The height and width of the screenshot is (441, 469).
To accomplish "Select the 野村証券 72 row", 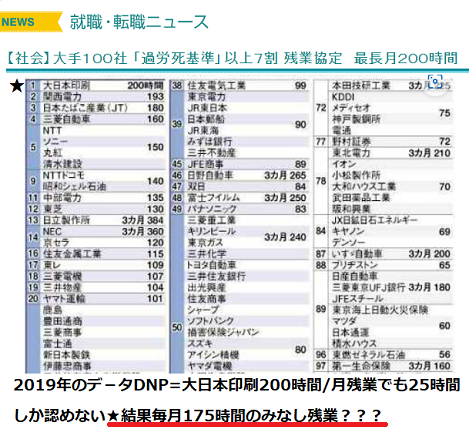I will click(x=383, y=142).
